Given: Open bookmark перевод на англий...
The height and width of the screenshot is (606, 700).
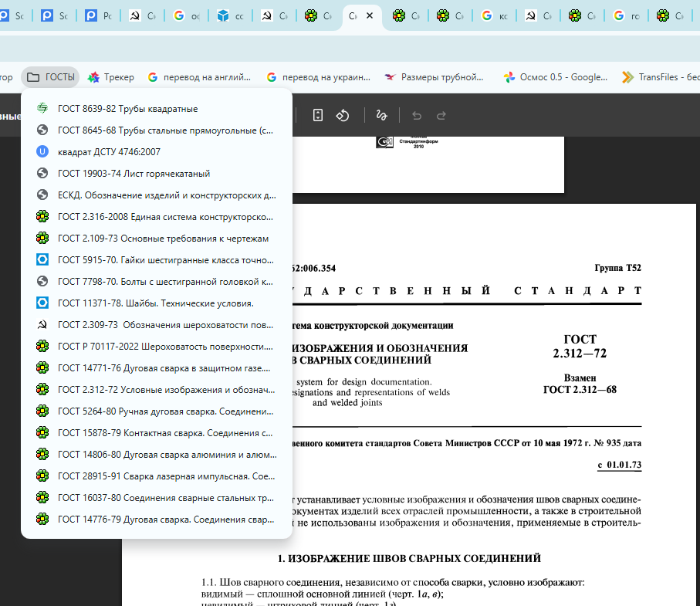Looking at the screenshot, I should click(x=199, y=77).
